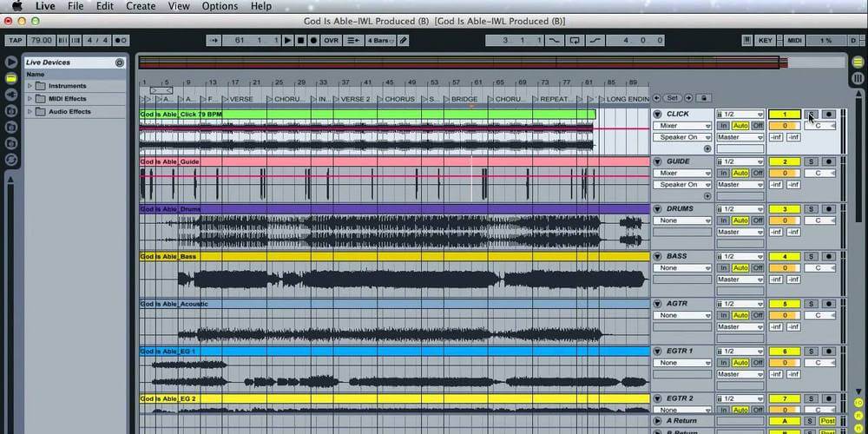Open File Browser 2 sidebar icon
This screenshot has width=868, height=434.
(11, 128)
